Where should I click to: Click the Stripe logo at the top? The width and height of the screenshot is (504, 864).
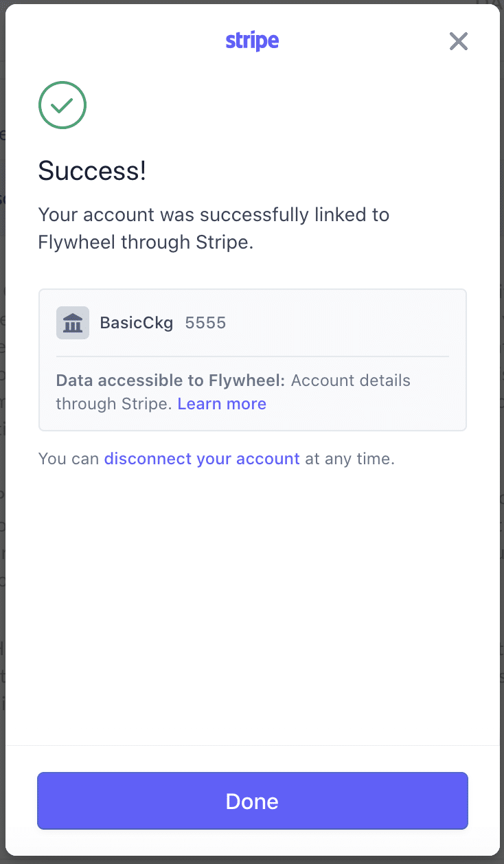coord(252,41)
